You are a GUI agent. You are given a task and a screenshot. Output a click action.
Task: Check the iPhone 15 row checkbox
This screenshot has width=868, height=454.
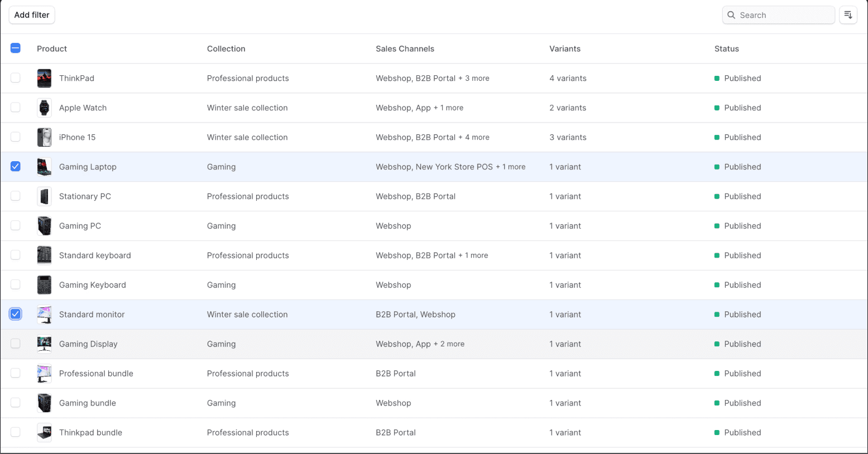(15, 137)
